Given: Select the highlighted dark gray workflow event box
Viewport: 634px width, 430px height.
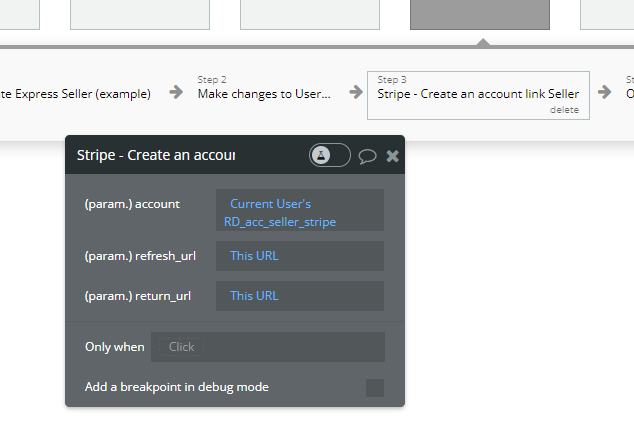Looking at the screenshot, I should coord(480,15).
